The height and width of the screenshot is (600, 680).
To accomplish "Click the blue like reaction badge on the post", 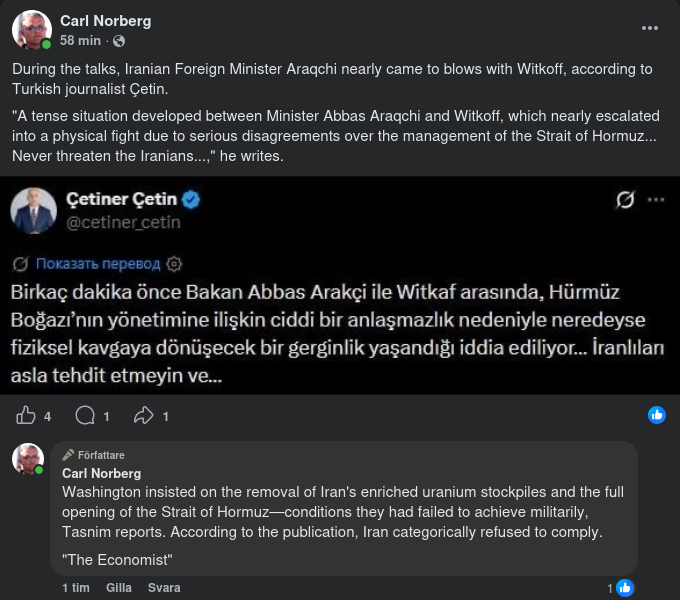I will 657,415.
